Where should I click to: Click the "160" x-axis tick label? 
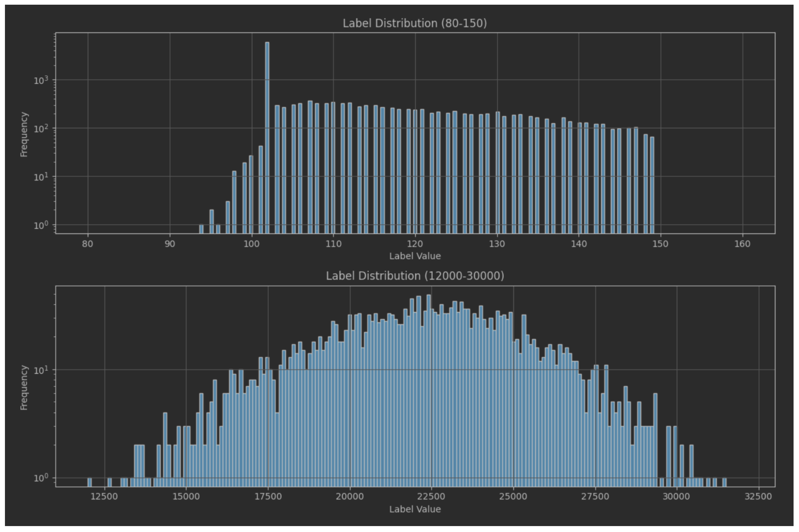coord(742,244)
